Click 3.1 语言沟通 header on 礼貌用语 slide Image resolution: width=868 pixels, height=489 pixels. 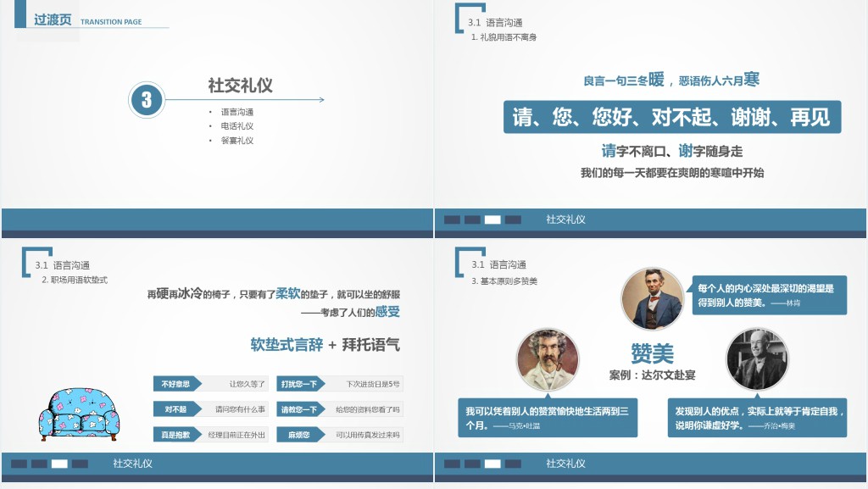click(495, 23)
